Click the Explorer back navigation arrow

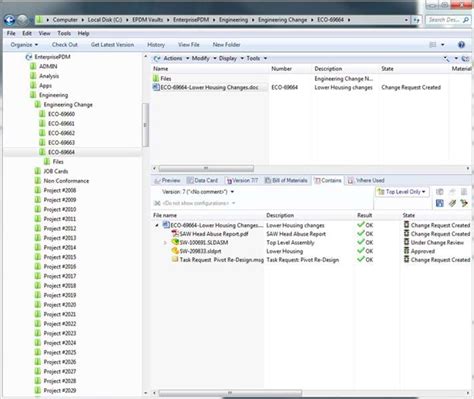pyautogui.click(x=9, y=20)
